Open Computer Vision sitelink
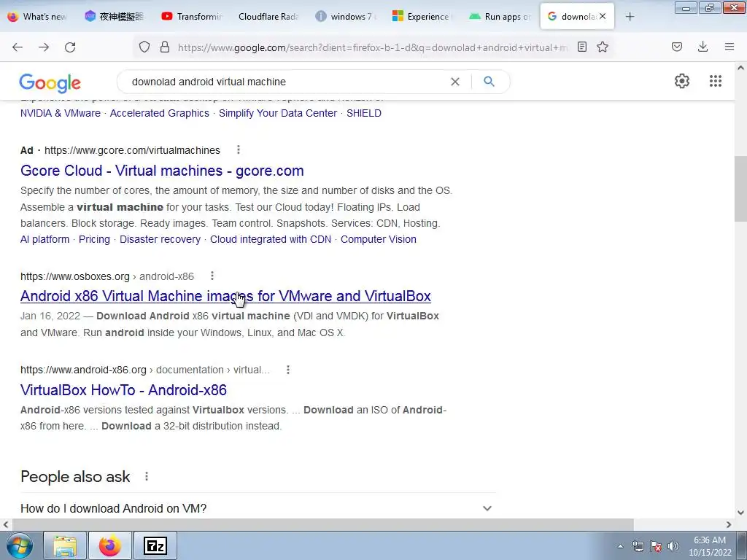The height and width of the screenshot is (560, 747). point(379,239)
